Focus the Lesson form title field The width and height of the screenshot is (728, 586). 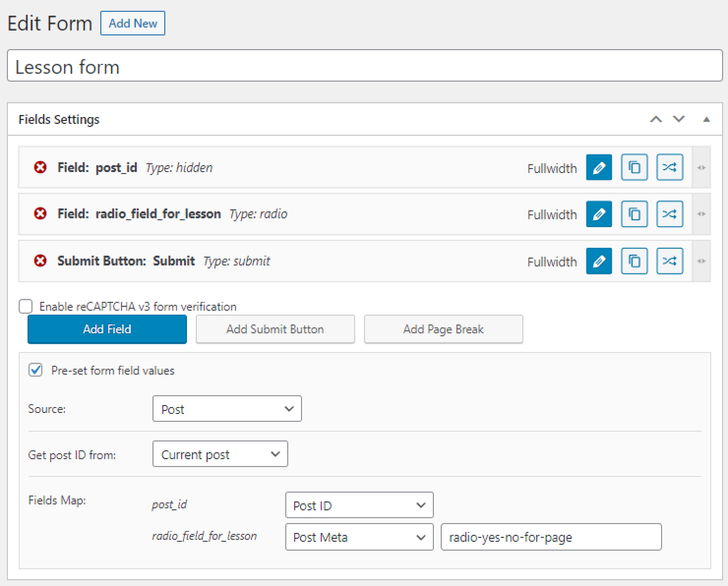pyautogui.click(x=364, y=65)
